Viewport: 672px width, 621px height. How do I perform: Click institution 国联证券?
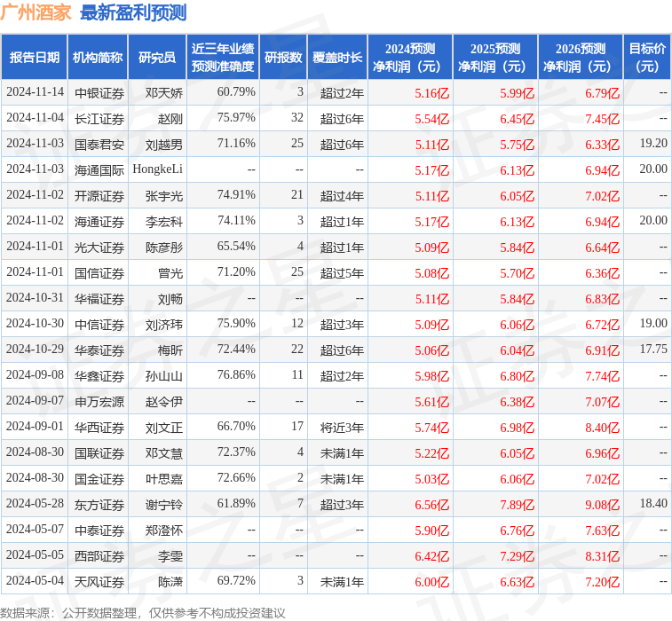[x=99, y=452]
